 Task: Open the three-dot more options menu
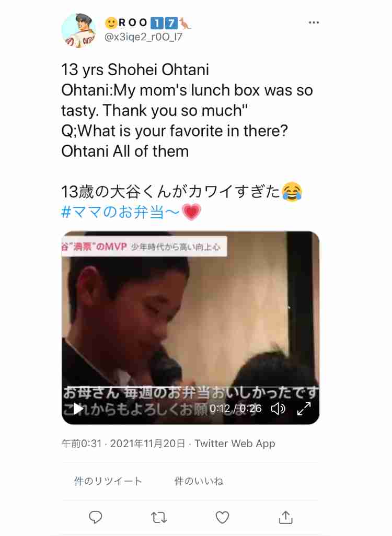coord(314,22)
